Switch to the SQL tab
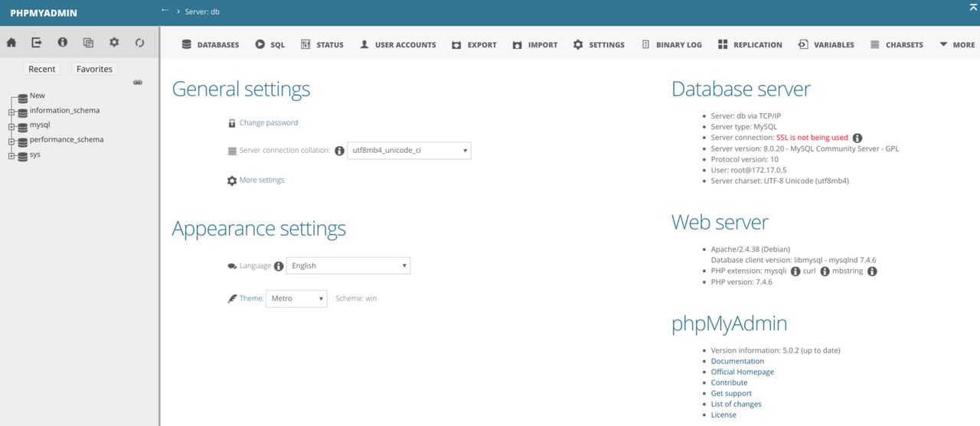This screenshot has height=426, width=980. (x=270, y=44)
